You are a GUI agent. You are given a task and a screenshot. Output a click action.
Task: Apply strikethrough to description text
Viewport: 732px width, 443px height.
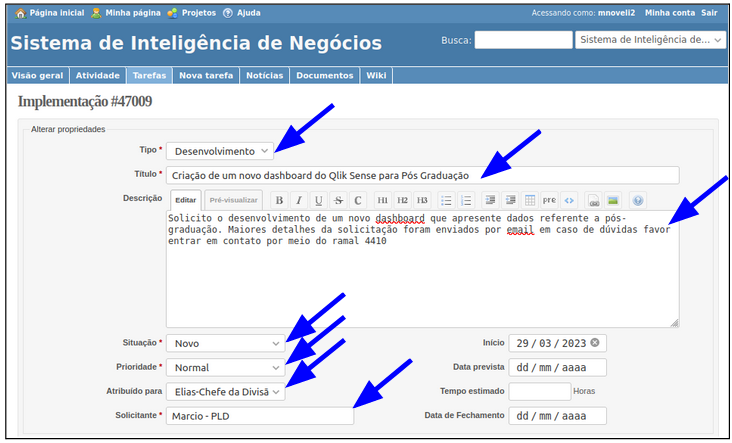338,200
